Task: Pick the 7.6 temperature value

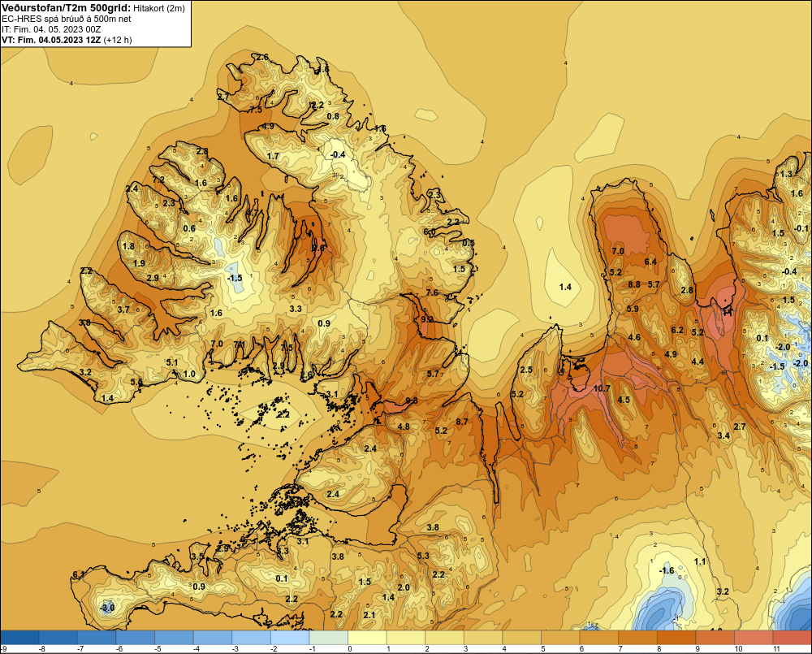Action: click(x=432, y=292)
